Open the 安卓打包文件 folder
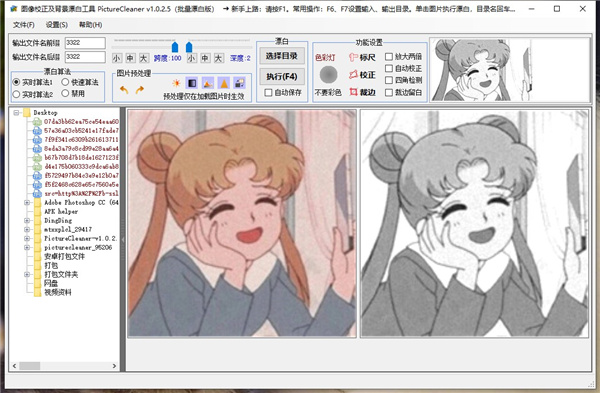This screenshot has width=600, height=393. tap(64, 256)
